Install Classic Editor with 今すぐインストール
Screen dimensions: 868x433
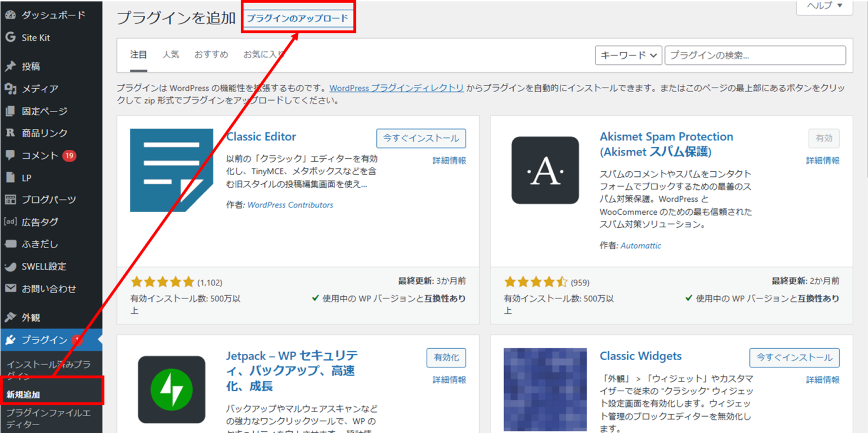click(420, 138)
